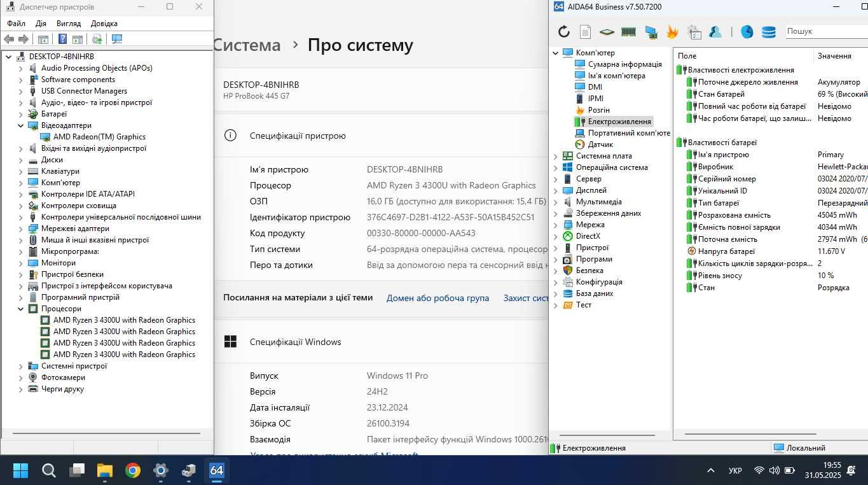Click battery icon in system tray
Image resolution: width=868 pixels, height=485 pixels.
point(790,471)
